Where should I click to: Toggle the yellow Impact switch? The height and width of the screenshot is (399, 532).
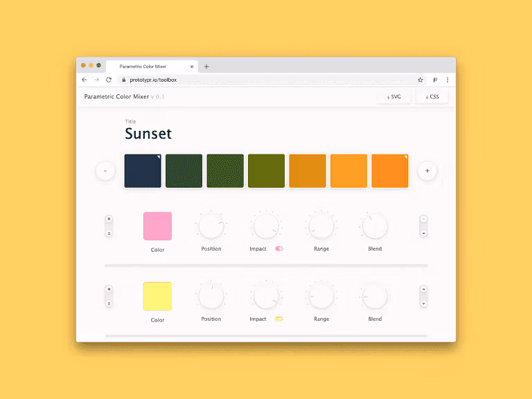click(278, 319)
